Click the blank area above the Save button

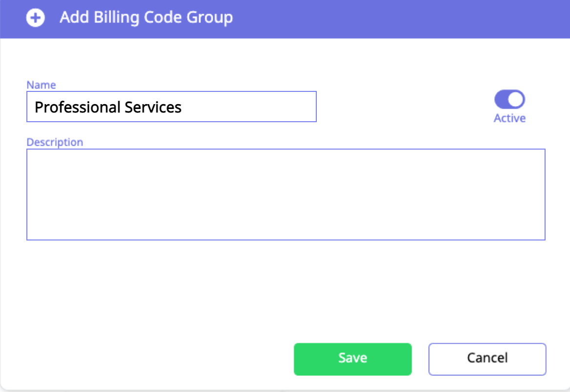click(352, 303)
